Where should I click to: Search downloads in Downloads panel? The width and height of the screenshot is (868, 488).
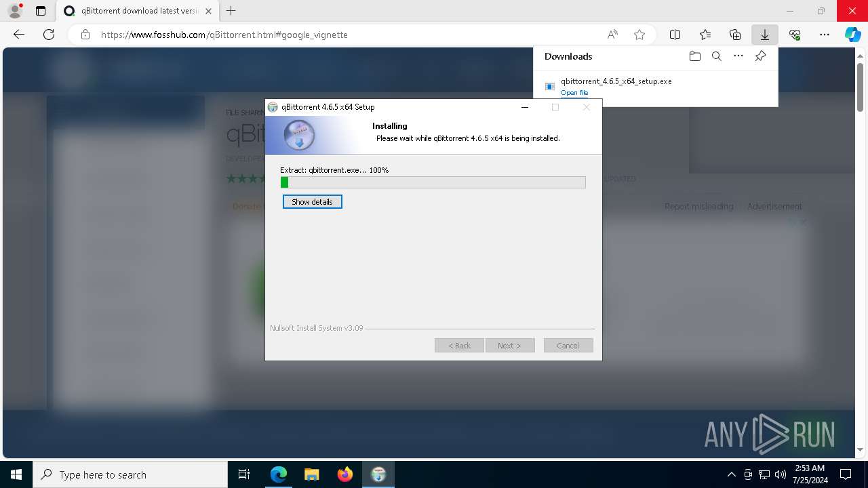717,56
